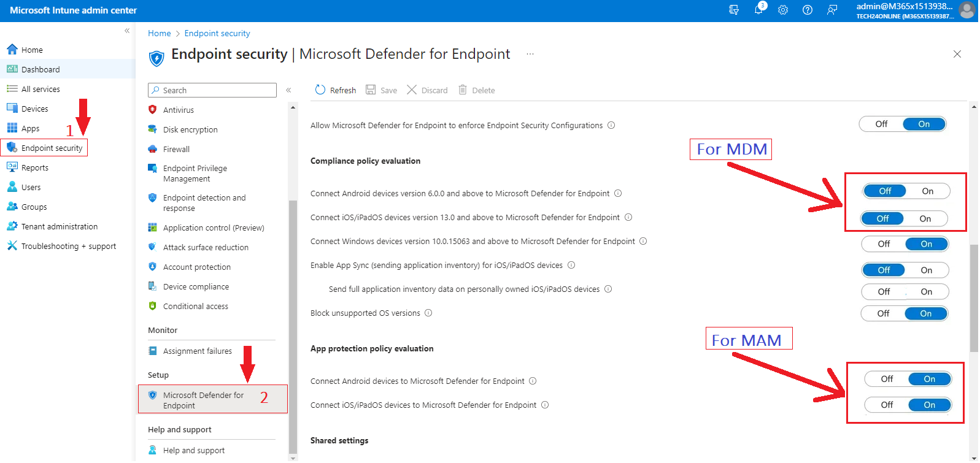Open the ellipsis more options menu

530,54
